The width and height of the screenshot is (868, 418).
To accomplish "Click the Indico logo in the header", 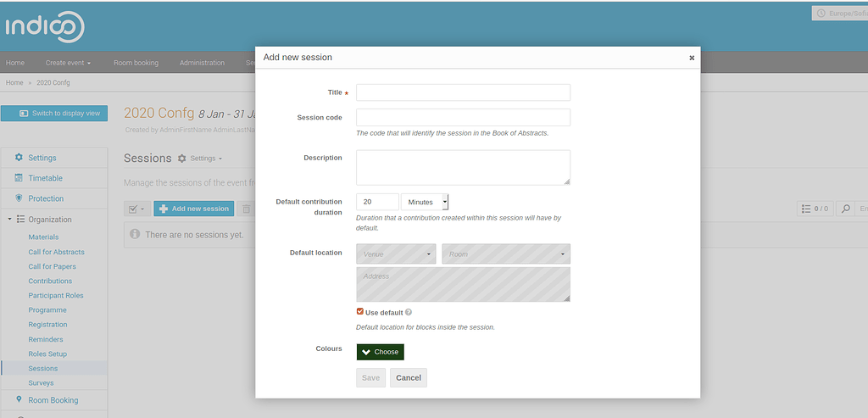I will point(46,26).
